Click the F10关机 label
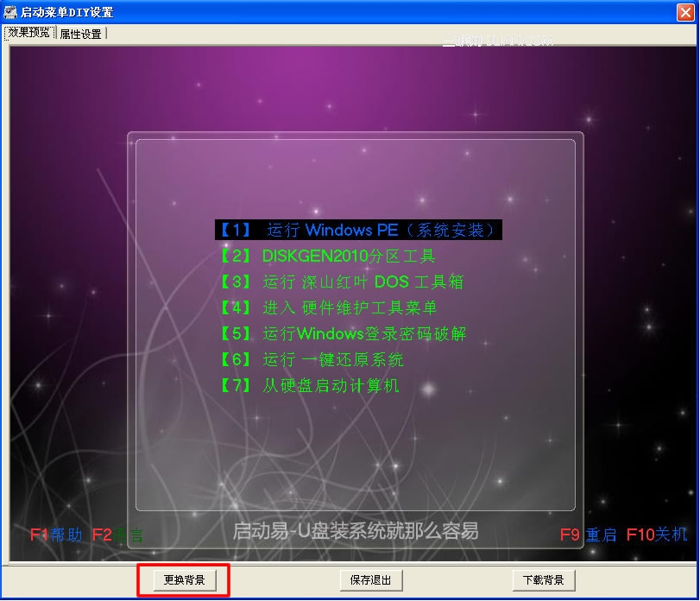700x601 pixels. [x=657, y=535]
